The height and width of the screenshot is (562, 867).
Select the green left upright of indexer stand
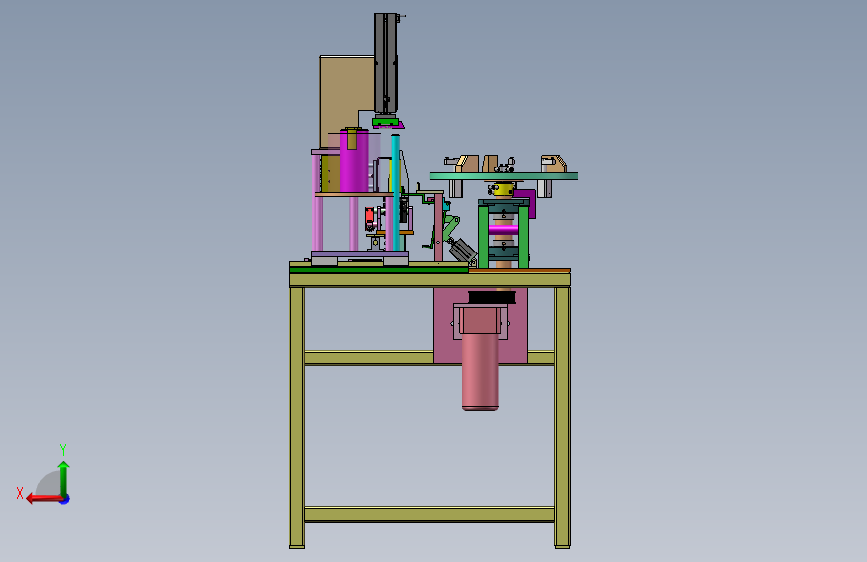tap(483, 236)
